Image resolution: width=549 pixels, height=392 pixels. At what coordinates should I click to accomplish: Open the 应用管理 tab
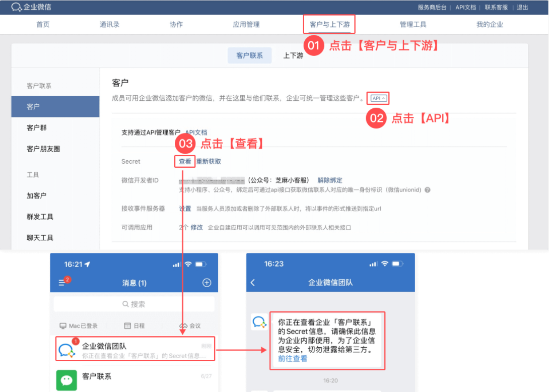[246, 25]
